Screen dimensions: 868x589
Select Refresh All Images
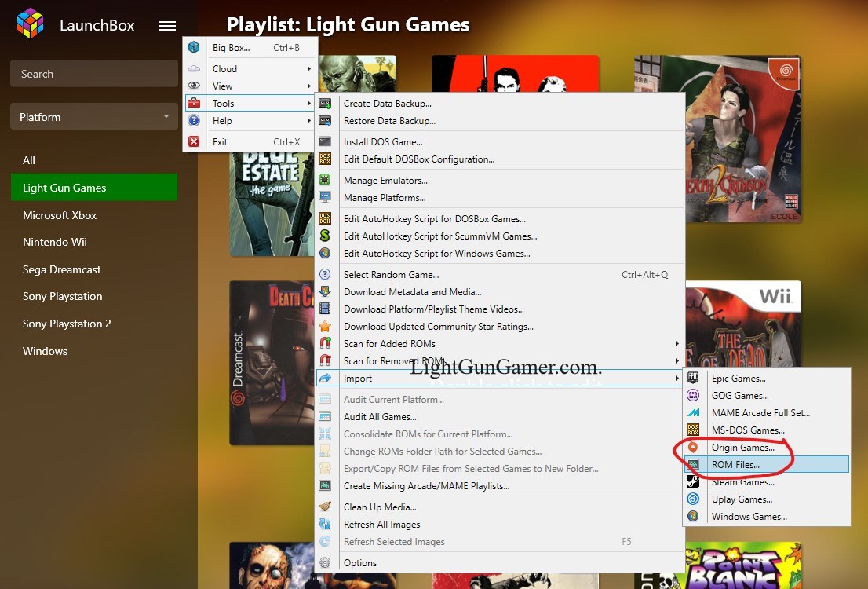click(x=500, y=524)
